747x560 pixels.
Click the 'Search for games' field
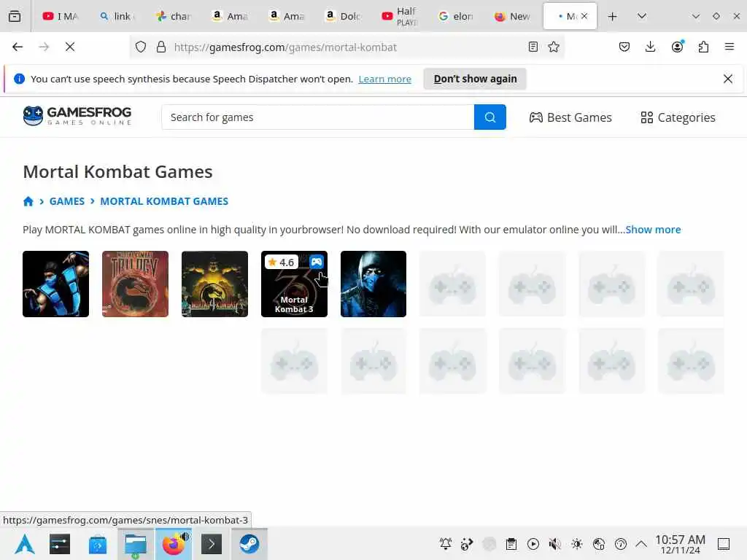point(318,117)
